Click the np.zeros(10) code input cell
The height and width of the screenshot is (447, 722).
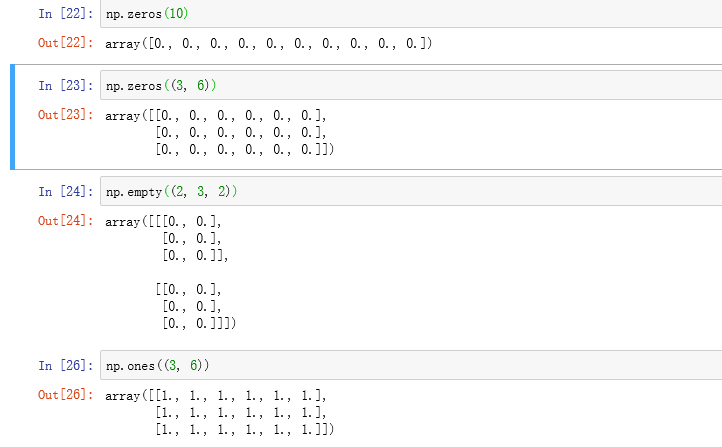coord(400,15)
